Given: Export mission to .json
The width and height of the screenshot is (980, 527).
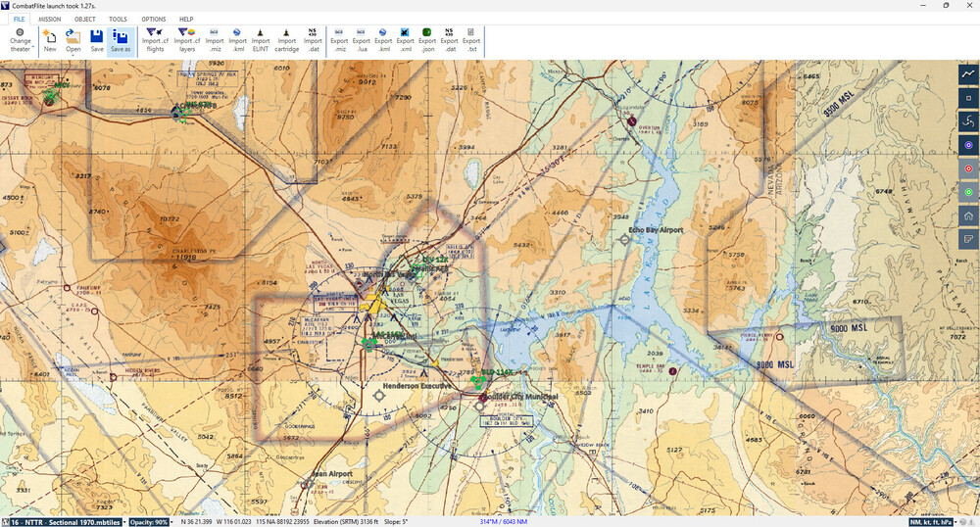Looking at the screenshot, I should pos(428,39).
